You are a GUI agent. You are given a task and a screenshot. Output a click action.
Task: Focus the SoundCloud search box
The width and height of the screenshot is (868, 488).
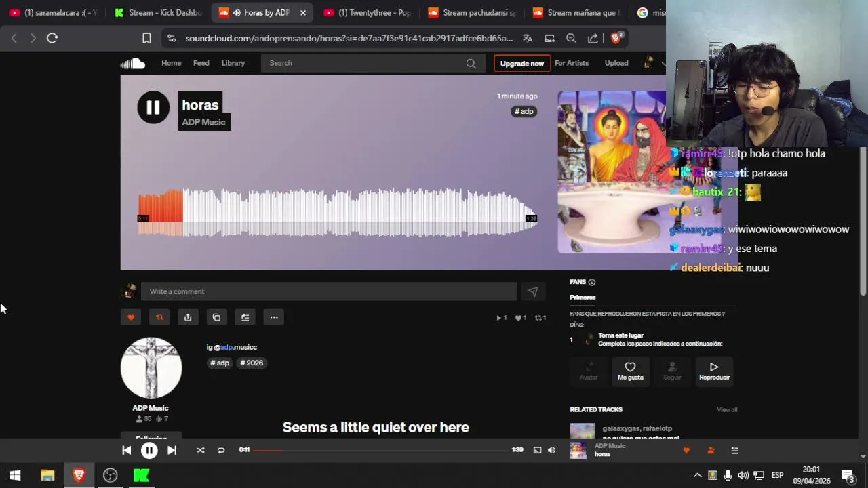pyautogui.click(x=373, y=63)
